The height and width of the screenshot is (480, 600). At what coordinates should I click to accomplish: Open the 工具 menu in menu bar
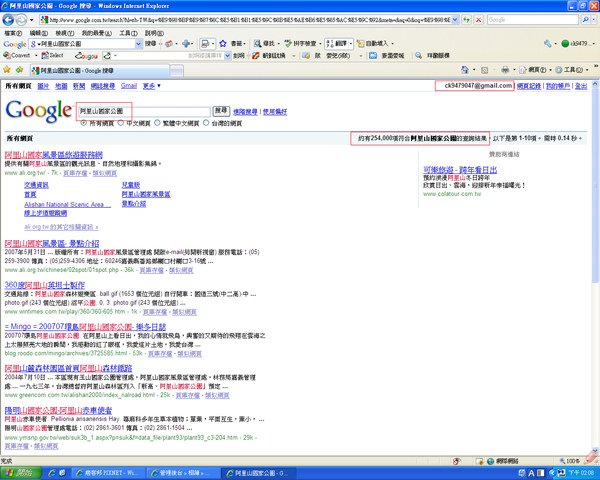tap(128, 33)
